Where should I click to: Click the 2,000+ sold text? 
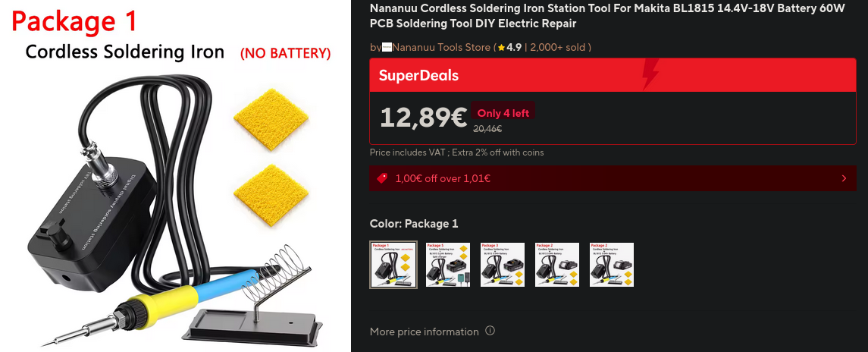pyautogui.click(x=559, y=48)
